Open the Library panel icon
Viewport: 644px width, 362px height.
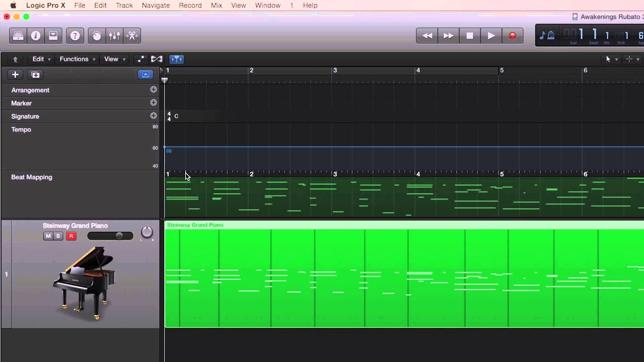(x=18, y=36)
